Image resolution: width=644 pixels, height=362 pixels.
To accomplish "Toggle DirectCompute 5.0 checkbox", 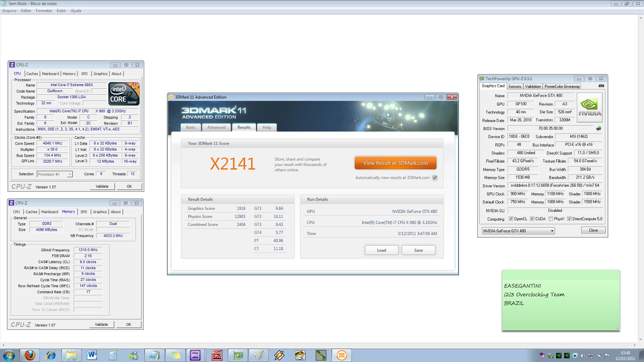I will pos(569,219).
